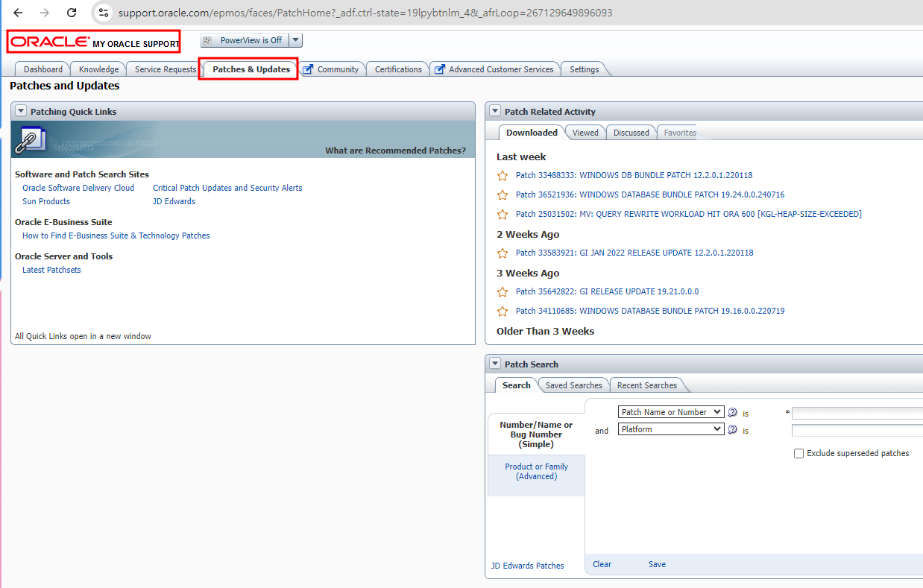Image resolution: width=923 pixels, height=588 pixels.
Task: Click PowerView is Off toggle button
Action: tap(244, 40)
